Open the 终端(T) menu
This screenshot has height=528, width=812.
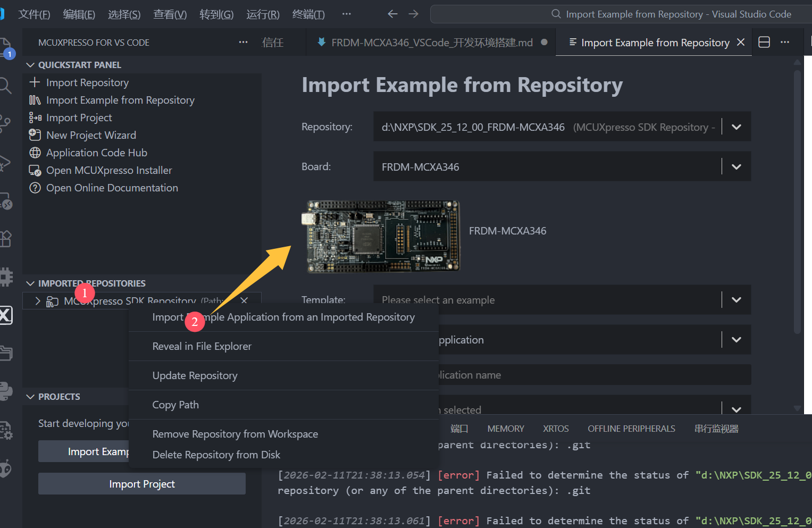point(308,14)
